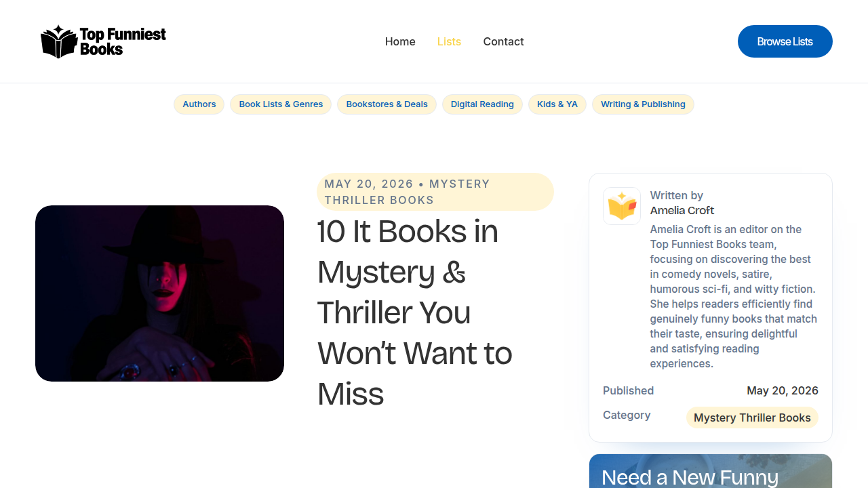Screen dimensions: 868x488
Task: Click the Published label
Action: [629, 390]
